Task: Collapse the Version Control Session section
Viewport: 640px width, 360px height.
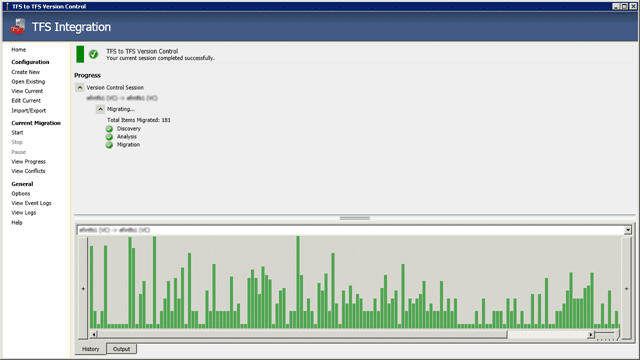Action: [x=80, y=87]
